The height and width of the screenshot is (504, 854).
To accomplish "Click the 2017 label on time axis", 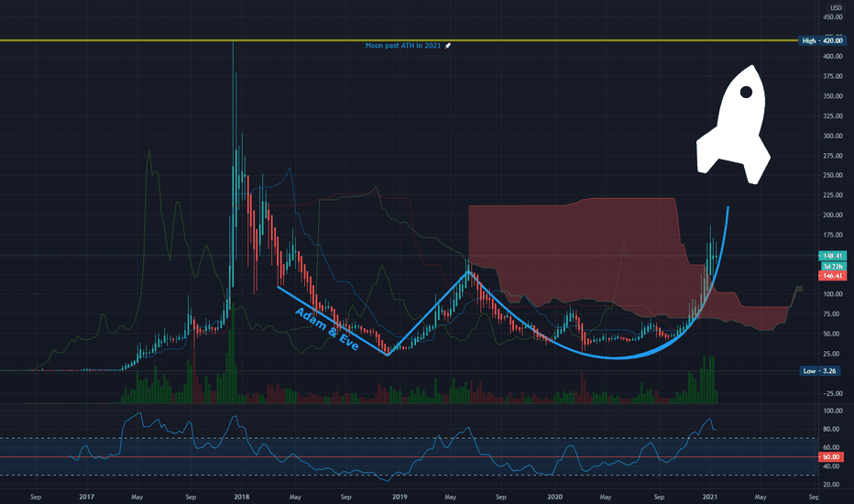I will coord(87,497).
